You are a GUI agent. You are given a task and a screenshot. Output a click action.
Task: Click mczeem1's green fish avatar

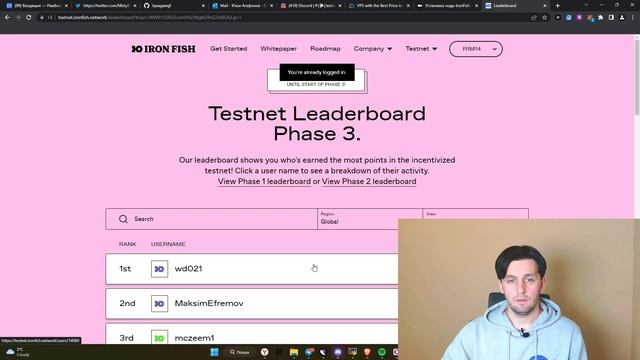coord(160,337)
